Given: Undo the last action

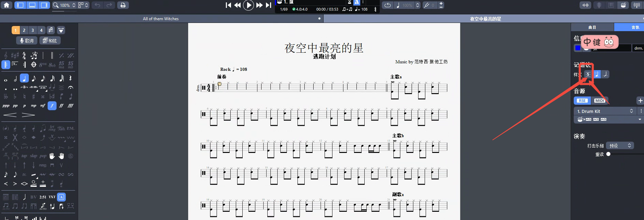Looking at the screenshot, I should tap(97, 5).
